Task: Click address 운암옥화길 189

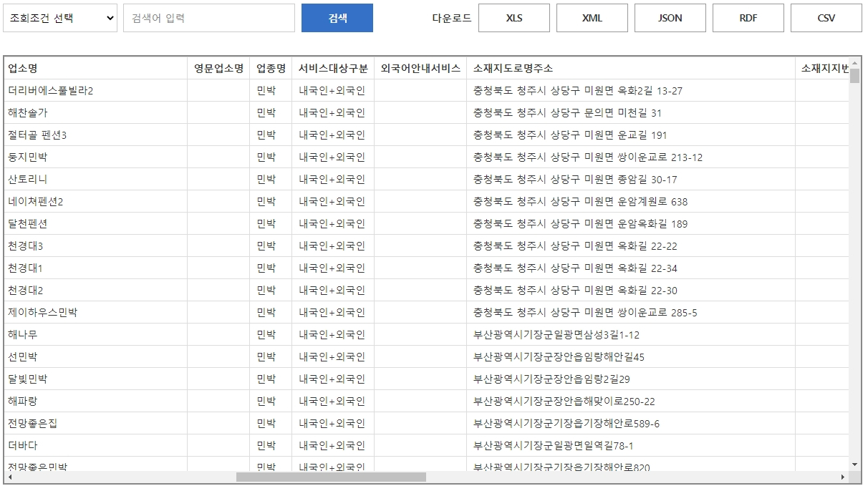Action: 652,223
